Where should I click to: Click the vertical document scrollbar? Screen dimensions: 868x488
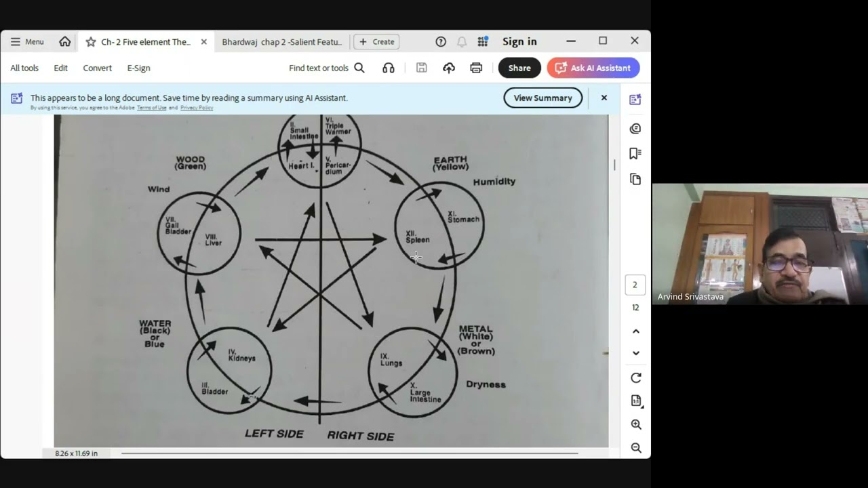tap(614, 165)
